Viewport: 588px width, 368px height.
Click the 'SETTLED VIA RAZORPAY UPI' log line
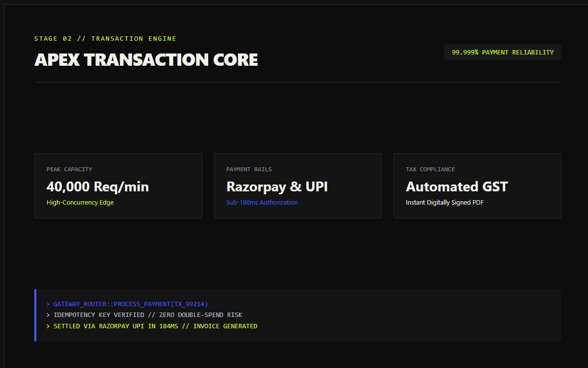click(x=151, y=326)
